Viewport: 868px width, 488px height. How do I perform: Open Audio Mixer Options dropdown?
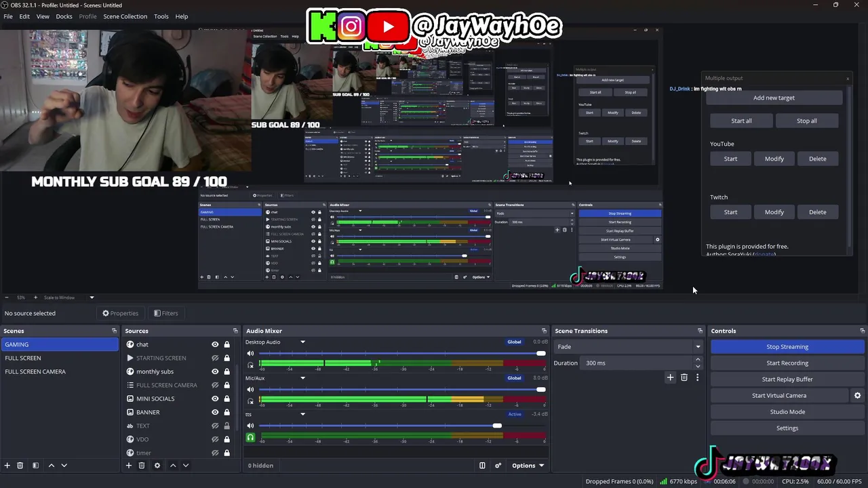528,466
